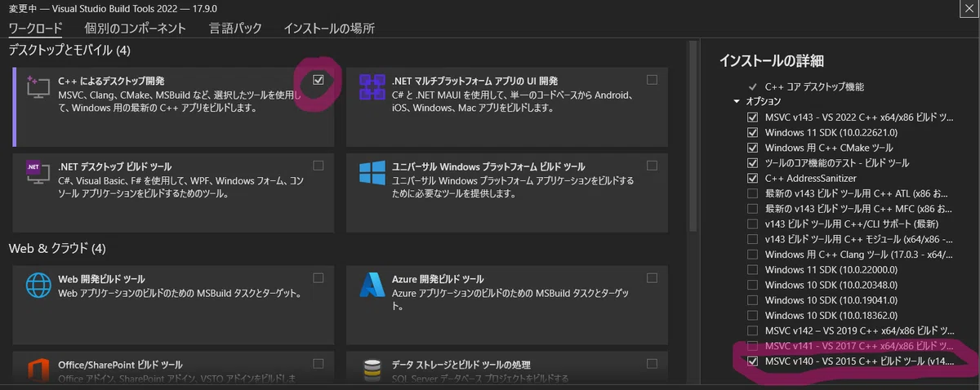Check the v143 C++ modules option
This screenshot has width=980, height=390.
coord(752,239)
